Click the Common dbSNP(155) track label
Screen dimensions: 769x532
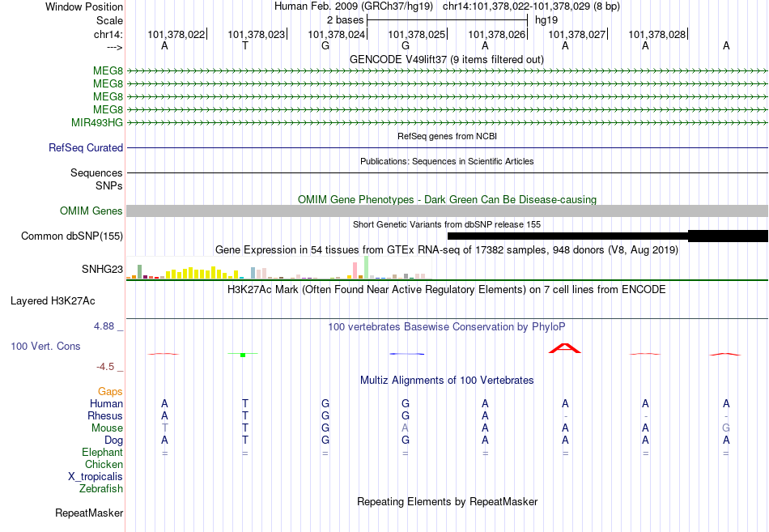[x=72, y=236]
